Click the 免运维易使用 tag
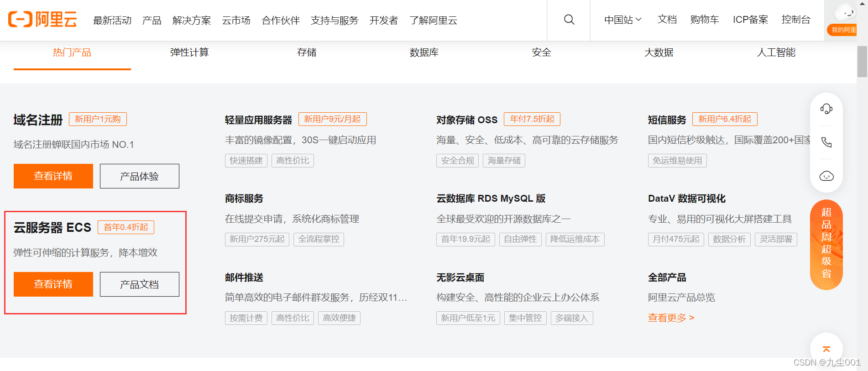The width and height of the screenshot is (868, 371). 677,161
